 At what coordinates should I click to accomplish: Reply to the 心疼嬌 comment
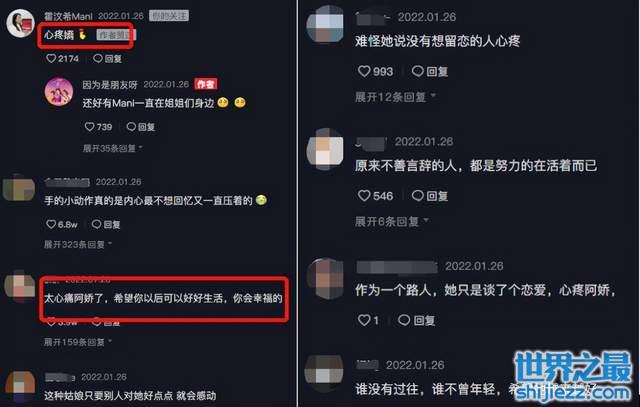coord(108,59)
